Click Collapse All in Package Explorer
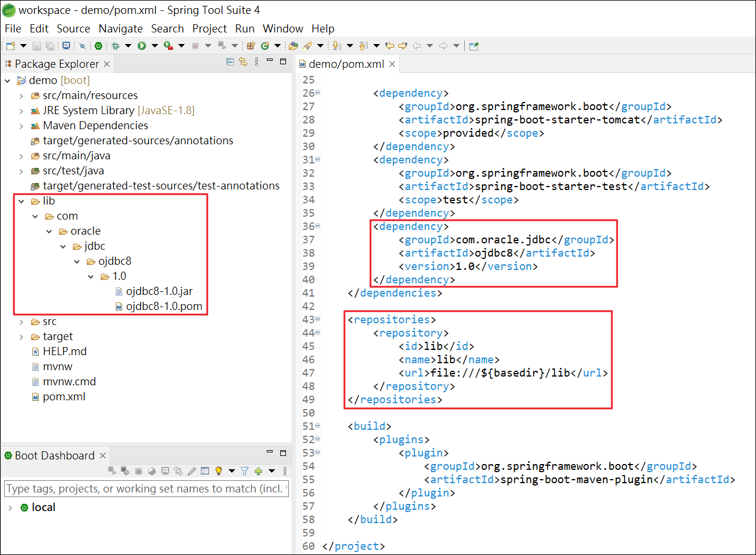The height and width of the screenshot is (555, 756). [x=230, y=62]
